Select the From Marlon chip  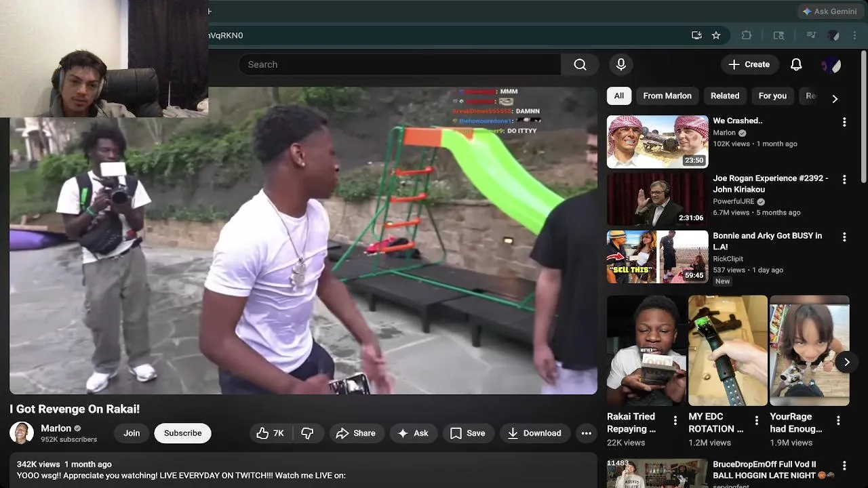click(667, 96)
